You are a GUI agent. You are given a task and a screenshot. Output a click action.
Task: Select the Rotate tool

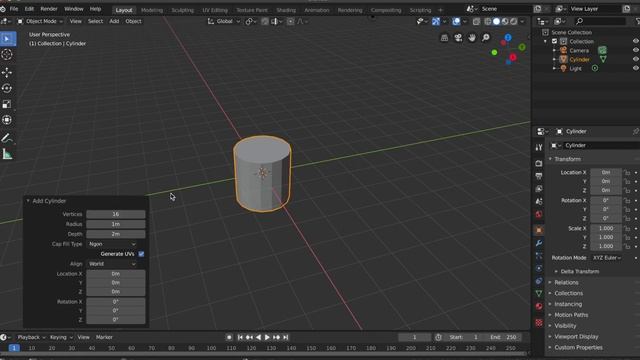(7, 88)
